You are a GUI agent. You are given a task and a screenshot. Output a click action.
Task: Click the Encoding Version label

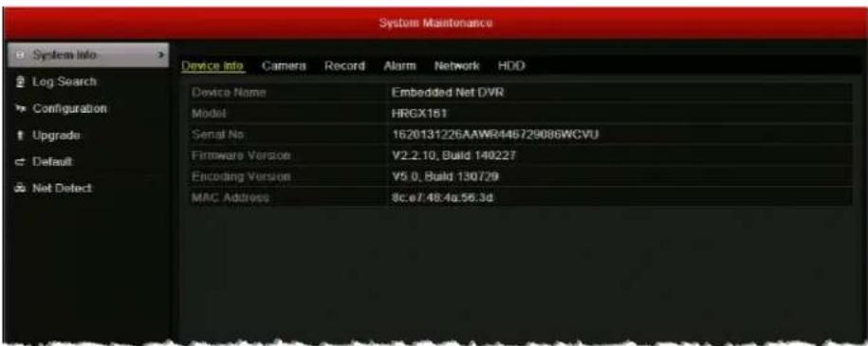coord(241,176)
